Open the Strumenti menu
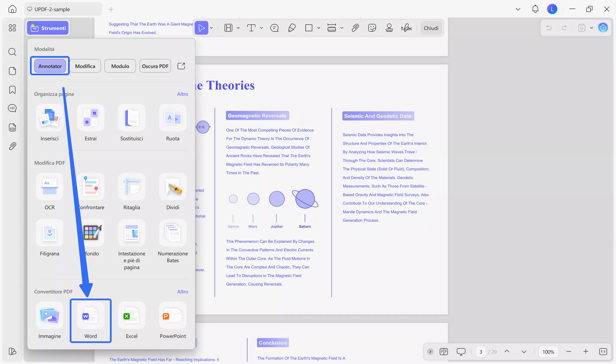 click(x=48, y=28)
